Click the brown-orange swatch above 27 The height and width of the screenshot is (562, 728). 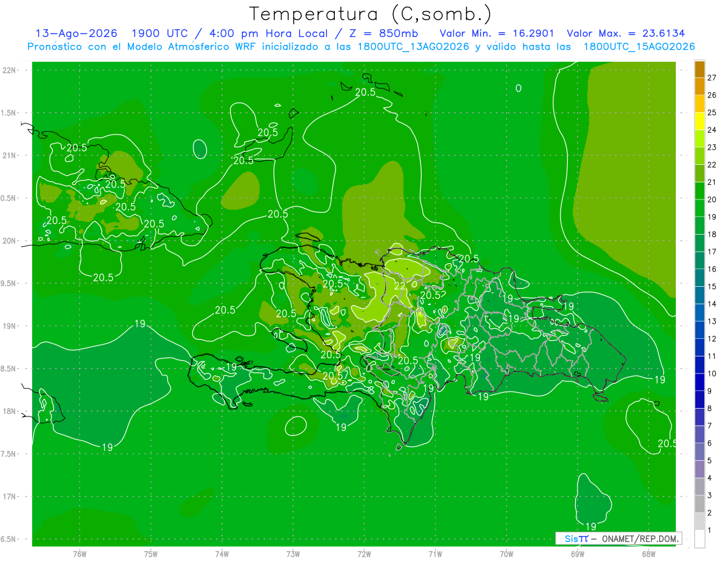[699, 69]
